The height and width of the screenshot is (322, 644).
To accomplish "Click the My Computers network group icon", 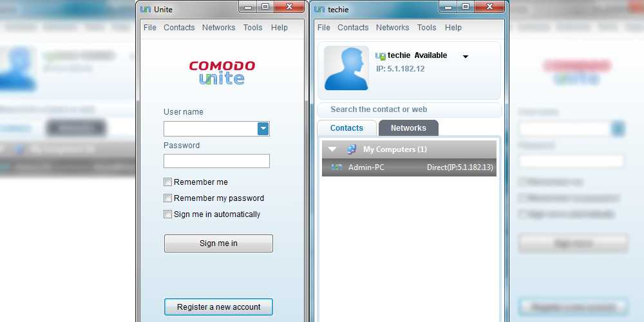I will point(352,149).
